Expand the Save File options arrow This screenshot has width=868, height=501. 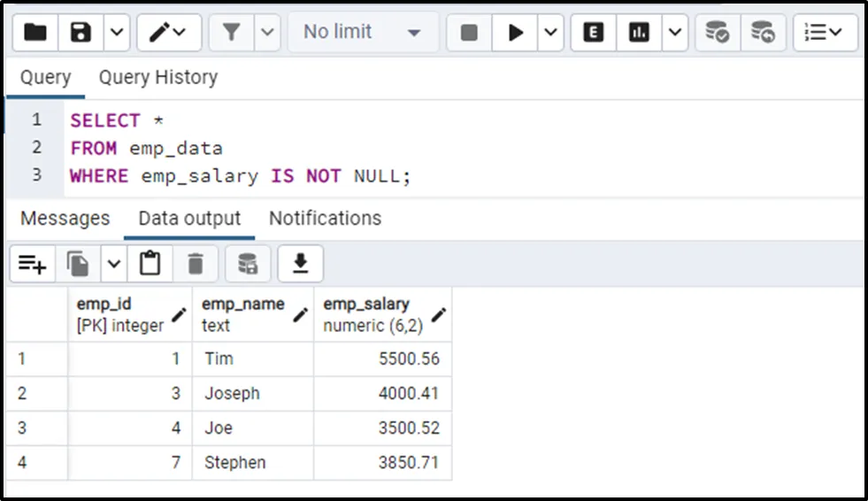tap(117, 33)
